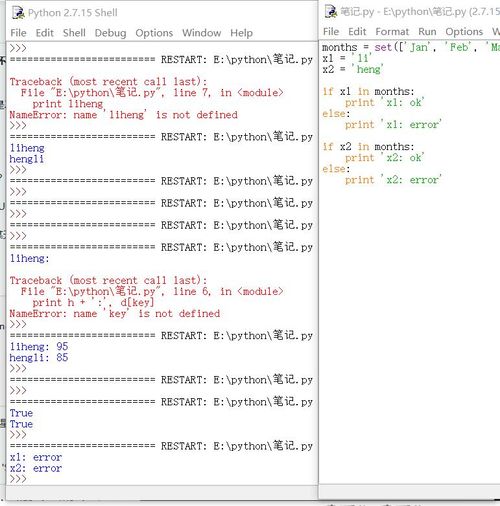Click the 'hengli: 85' output line

pyautogui.click(x=39, y=358)
